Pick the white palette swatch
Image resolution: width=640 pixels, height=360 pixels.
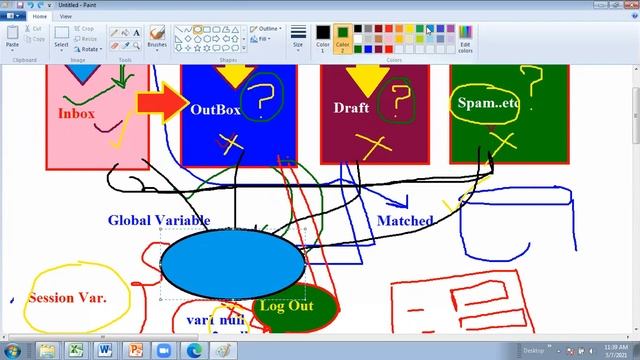point(358,39)
